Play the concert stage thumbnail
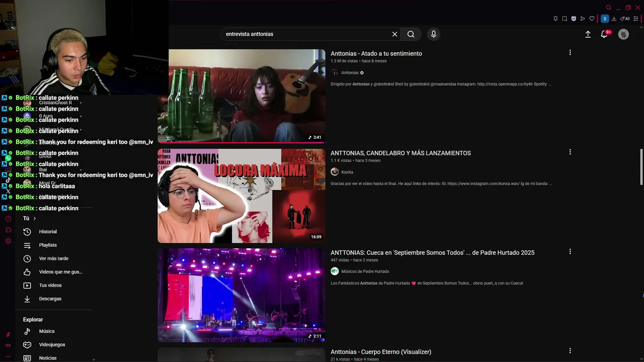The width and height of the screenshot is (644, 362). click(242, 295)
